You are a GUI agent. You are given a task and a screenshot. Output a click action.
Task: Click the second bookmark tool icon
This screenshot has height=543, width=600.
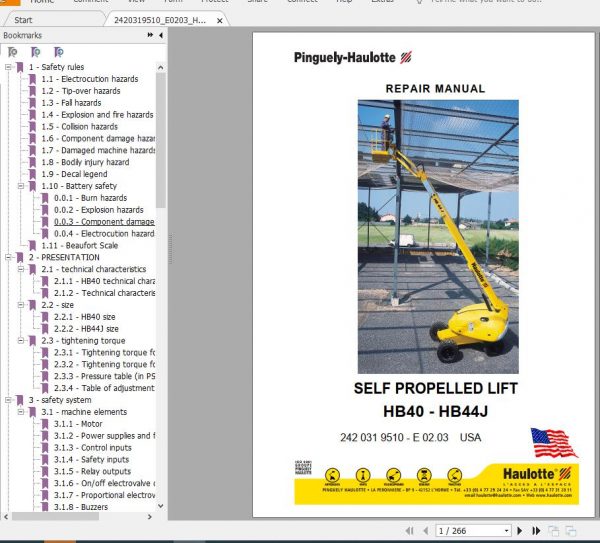[36, 52]
